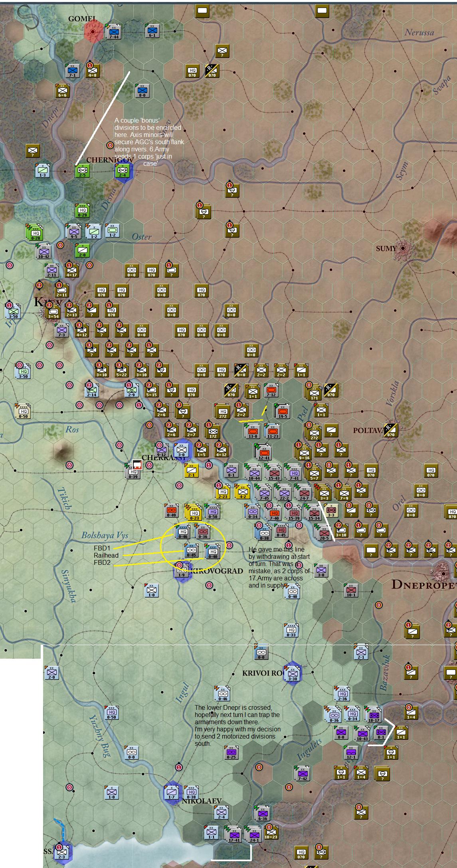Screen dimensions: 457x868
Task: Click the 1-7 unit at Nikolaev
Action: tap(172, 792)
